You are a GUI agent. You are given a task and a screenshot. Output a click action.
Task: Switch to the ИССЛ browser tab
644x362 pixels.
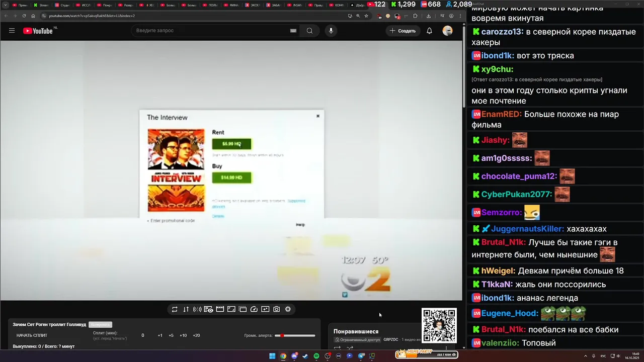pos(84,5)
